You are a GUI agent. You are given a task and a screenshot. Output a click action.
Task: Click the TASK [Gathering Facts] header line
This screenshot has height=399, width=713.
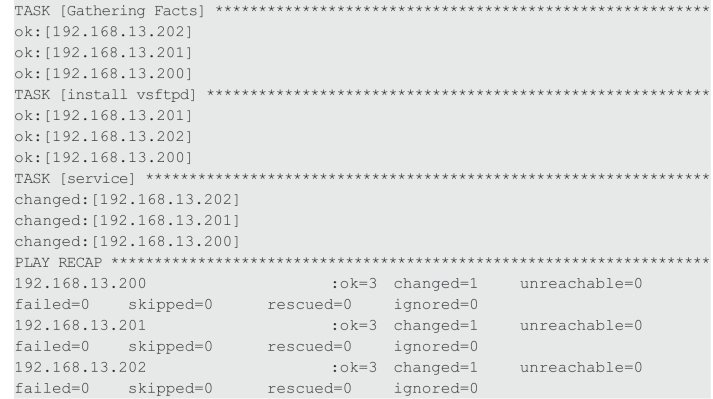[x=362, y=10]
